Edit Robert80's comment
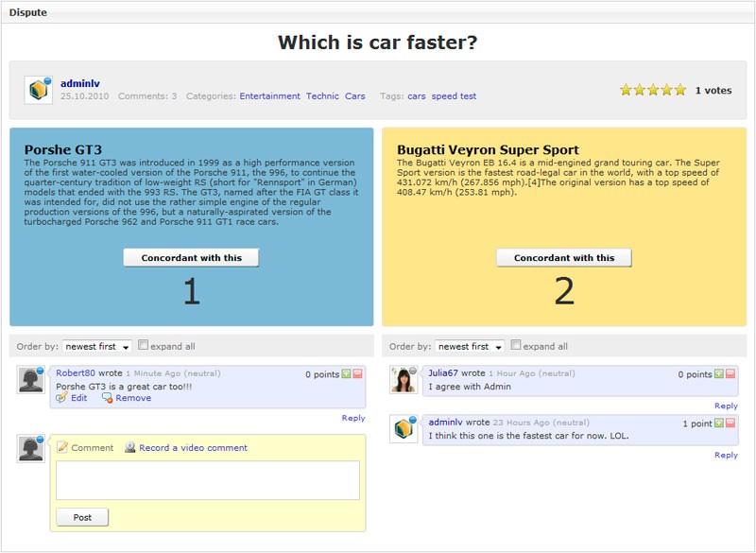The width and height of the screenshot is (756, 553). click(79, 398)
